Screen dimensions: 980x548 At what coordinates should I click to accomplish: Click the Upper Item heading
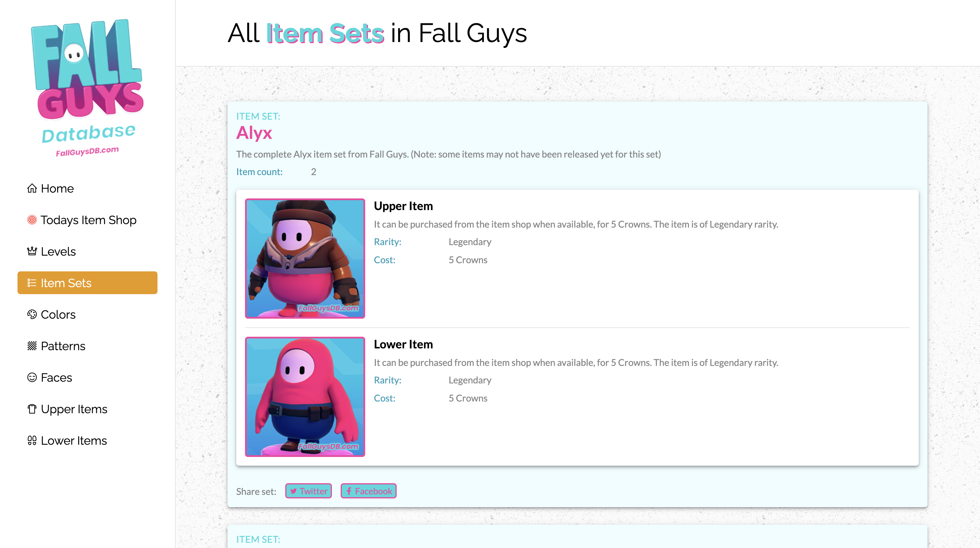point(403,206)
